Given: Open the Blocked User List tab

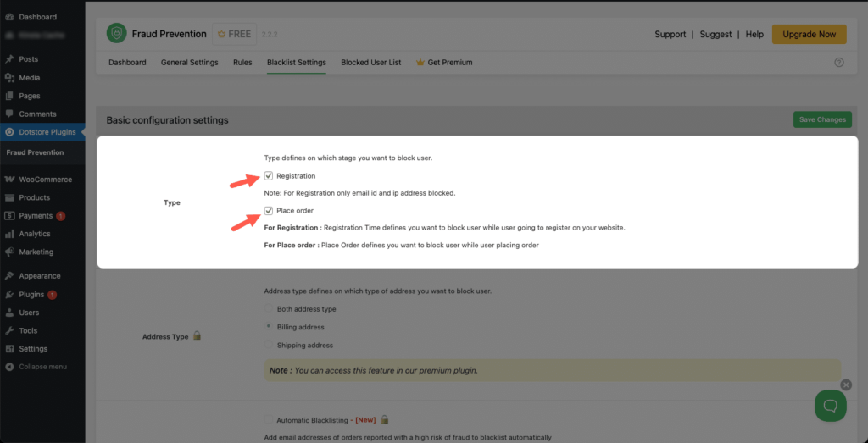Looking at the screenshot, I should pos(370,63).
